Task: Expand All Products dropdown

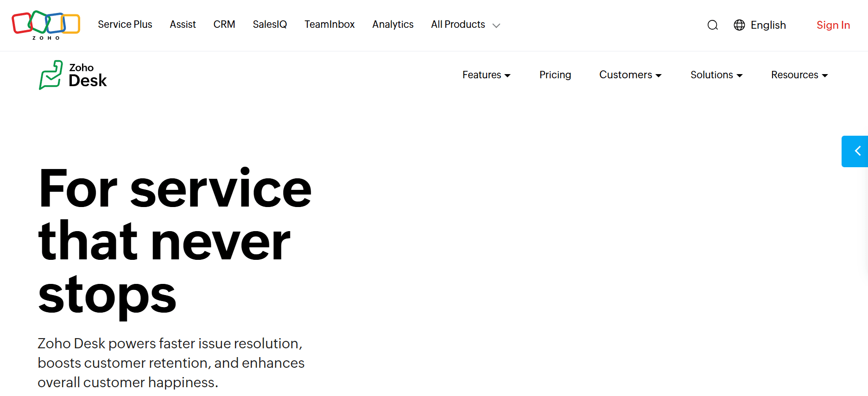Action: [x=465, y=25]
